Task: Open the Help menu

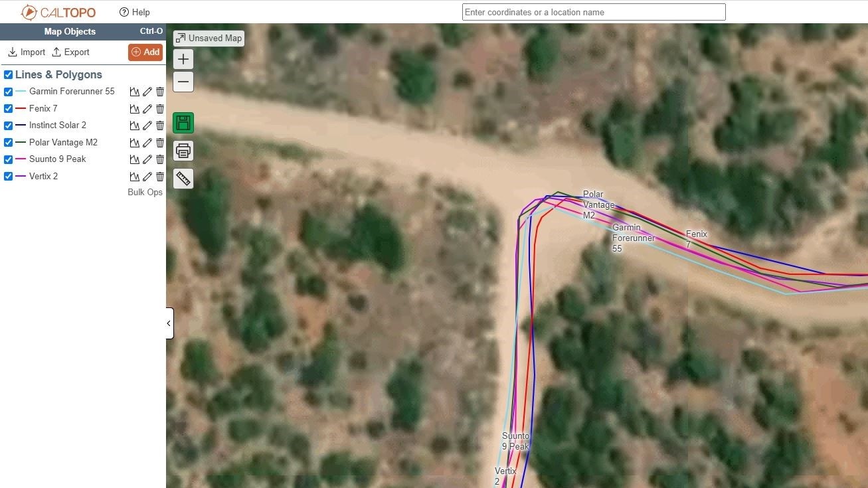Action: coord(135,12)
